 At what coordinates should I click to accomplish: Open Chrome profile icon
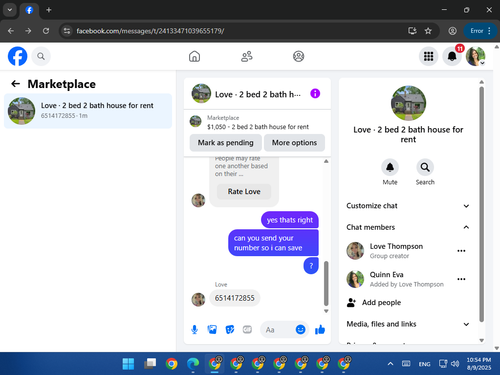(452, 31)
